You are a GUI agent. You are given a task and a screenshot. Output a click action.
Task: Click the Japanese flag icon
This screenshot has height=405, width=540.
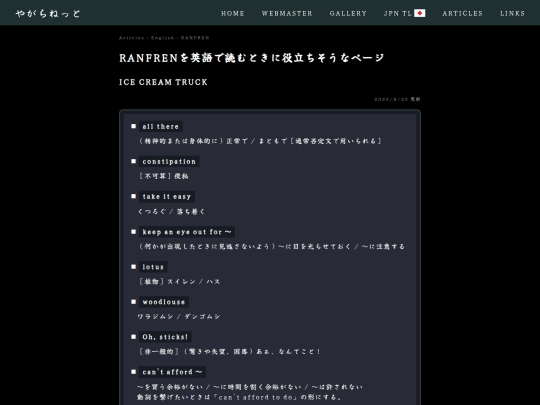click(x=419, y=13)
